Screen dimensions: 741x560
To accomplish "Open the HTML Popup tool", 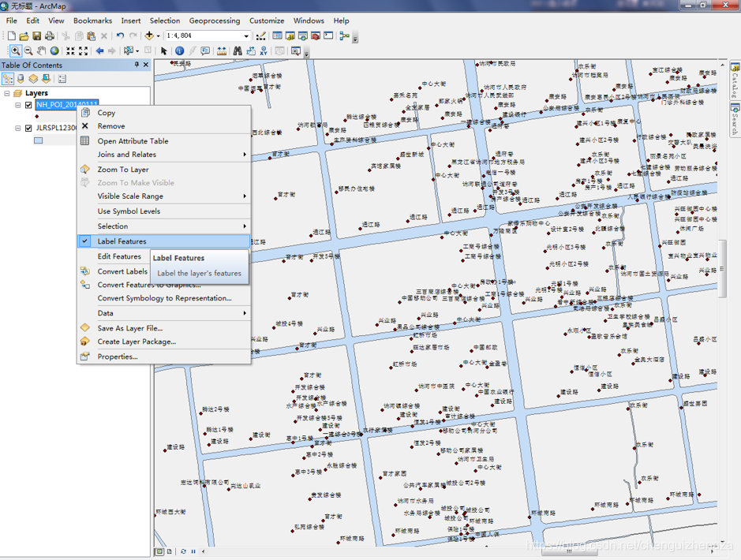I will 205,51.
